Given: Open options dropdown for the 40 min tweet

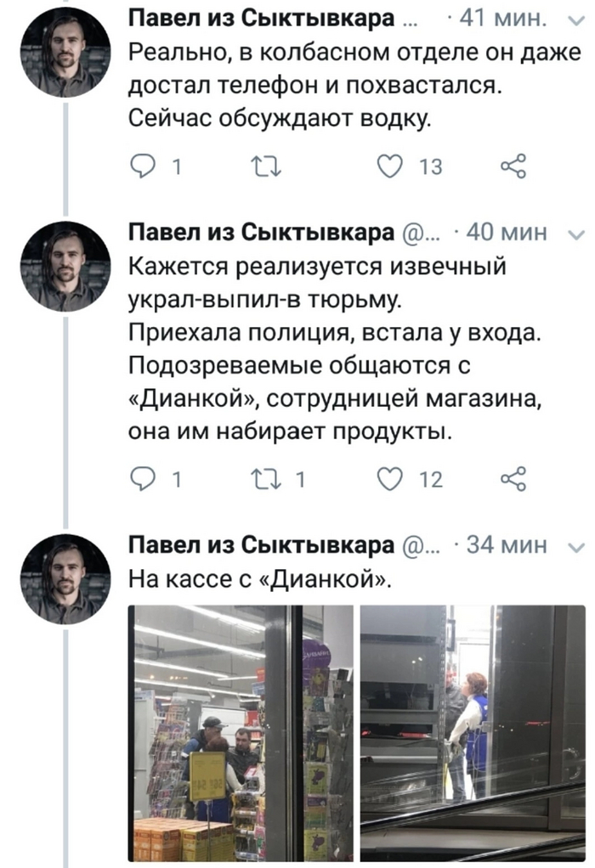Looking at the screenshot, I should [x=576, y=234].
